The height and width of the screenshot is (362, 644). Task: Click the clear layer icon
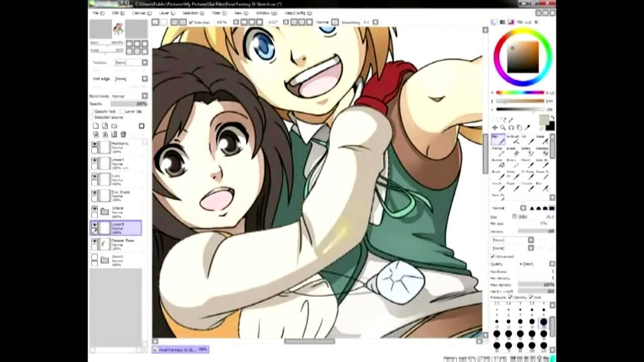[114, 134]
